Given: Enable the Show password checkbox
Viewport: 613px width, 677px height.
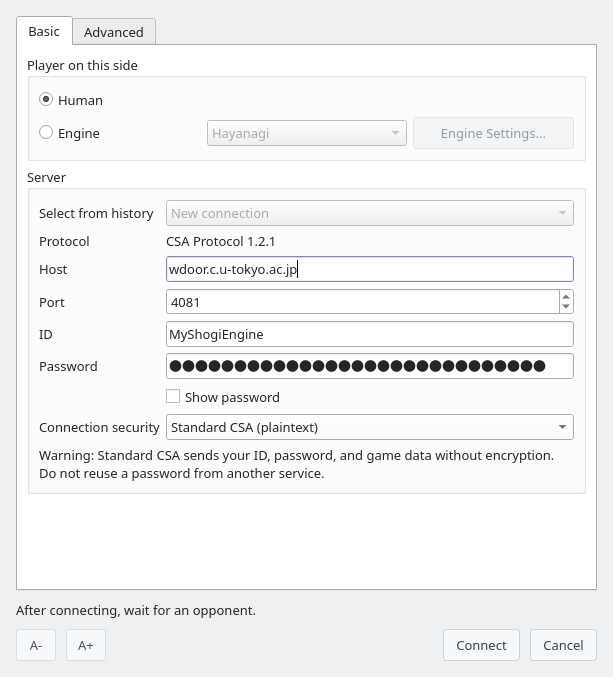Looking at the screenshot, I should click(x=173, y=396).
